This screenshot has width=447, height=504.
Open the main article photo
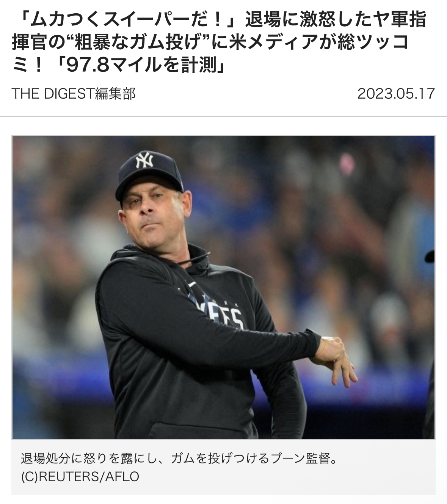point(223,287)
